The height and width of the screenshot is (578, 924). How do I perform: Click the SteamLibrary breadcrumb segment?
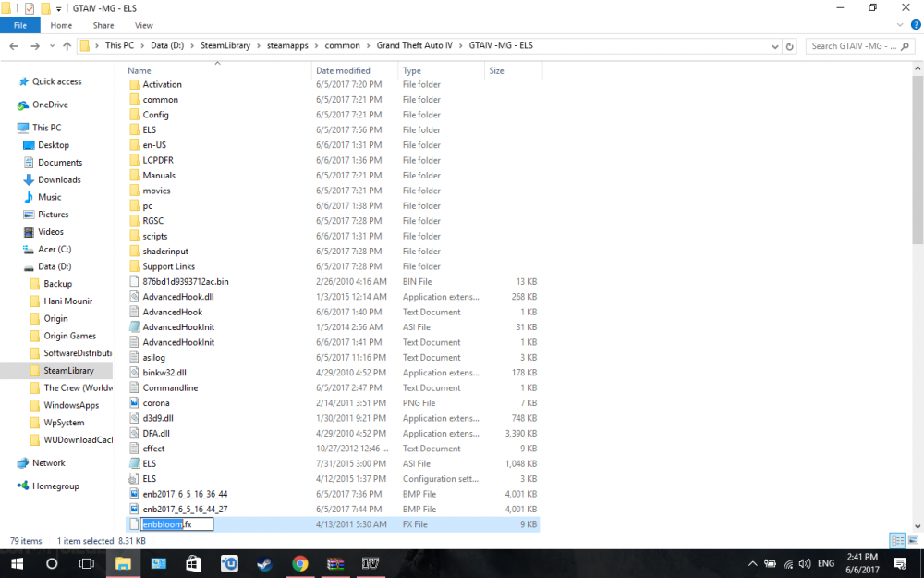225,45
